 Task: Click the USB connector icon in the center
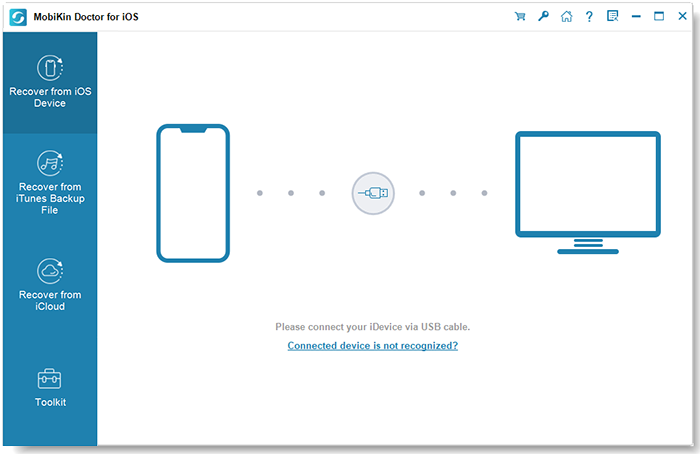pyautogui.click(x=373, y=193)
